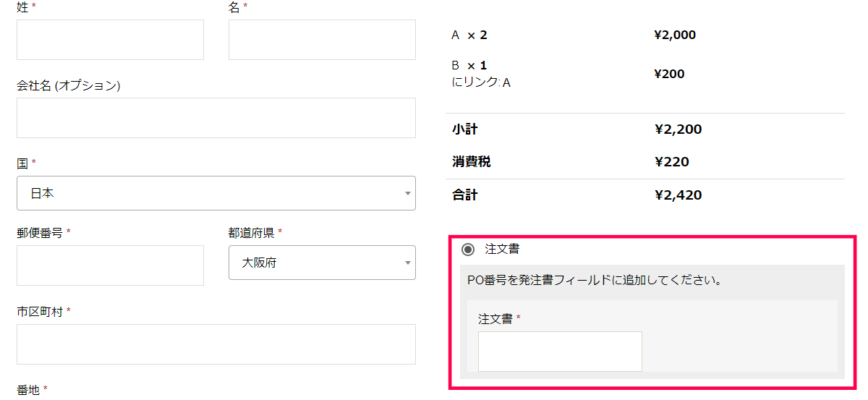Focus the 姓 last name input field
The width and height of the screenshot is (868, 400).
click(x=110, y=40)
